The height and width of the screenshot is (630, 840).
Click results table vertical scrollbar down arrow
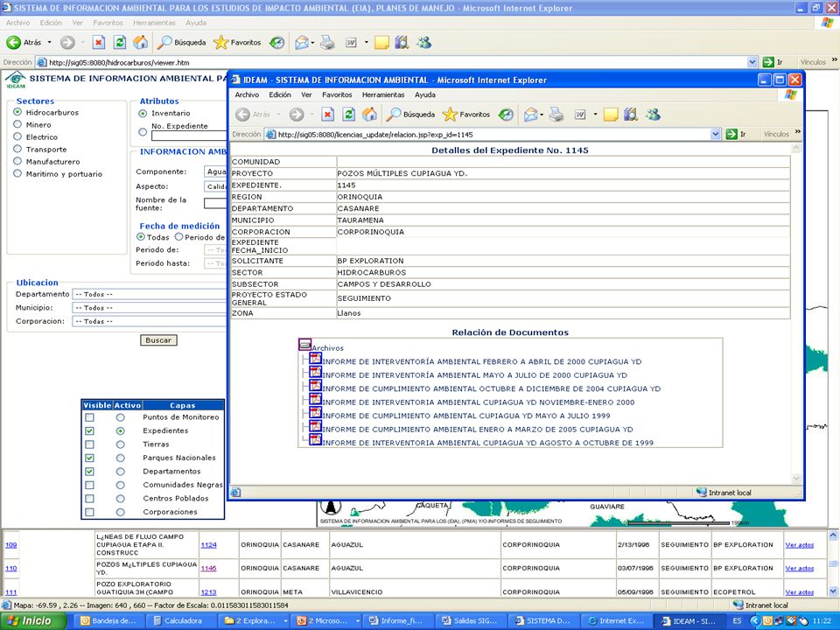(833, 591)
